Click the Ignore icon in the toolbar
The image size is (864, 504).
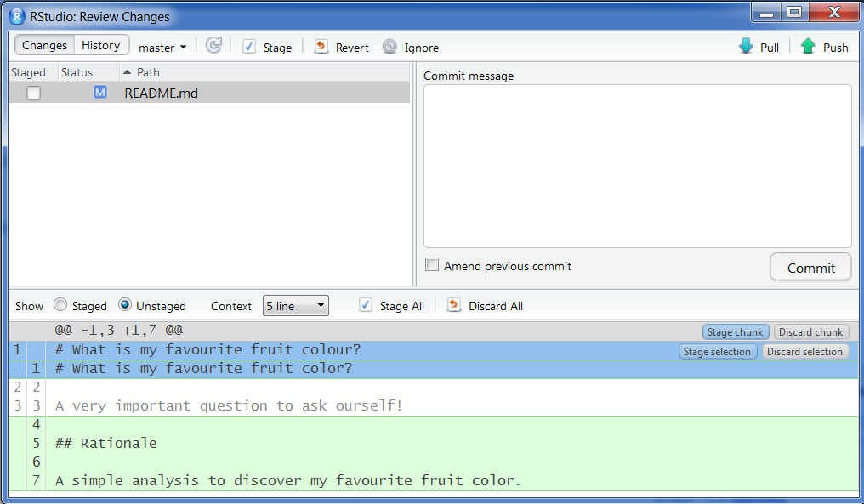tap(390, 48)
